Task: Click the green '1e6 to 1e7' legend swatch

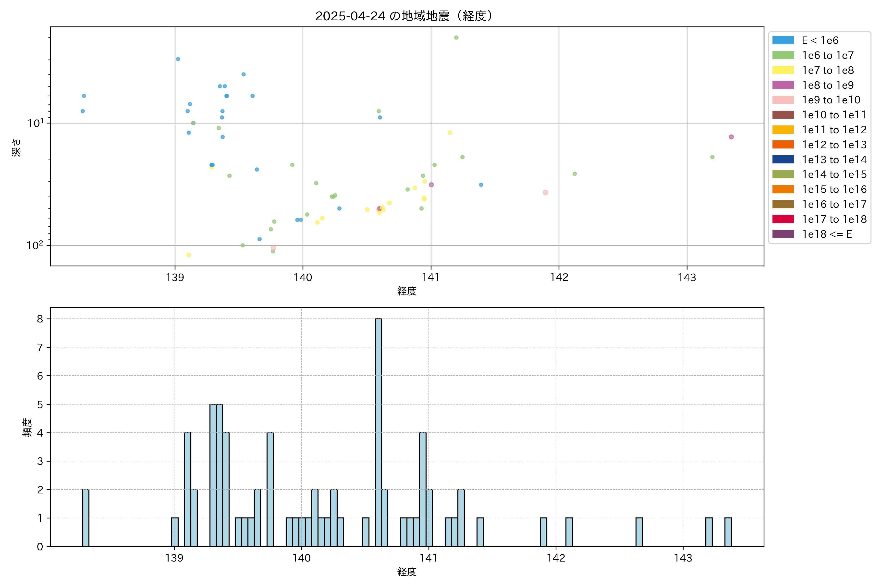Action: tap(783, 55)
